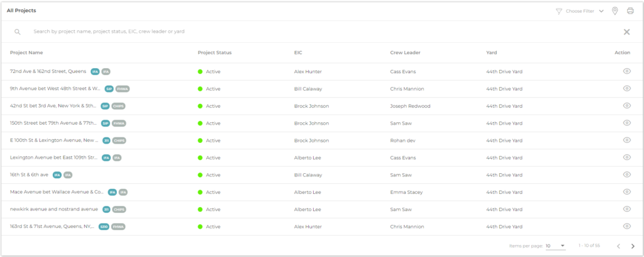Open Mace Avenue bet Wallace Avenue project

coord(57,192)
